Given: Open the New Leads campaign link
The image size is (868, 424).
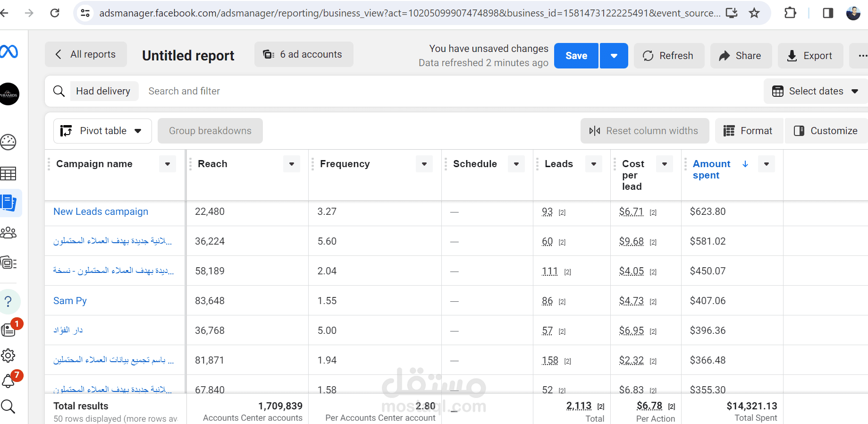Looking at the screenshot, I should point(101,212).
